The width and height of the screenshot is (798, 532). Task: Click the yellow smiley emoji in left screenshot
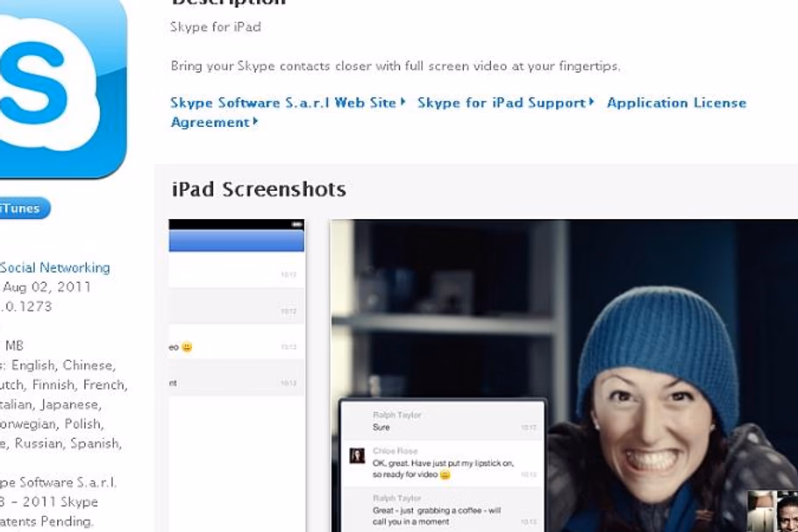tap(187, 347)
